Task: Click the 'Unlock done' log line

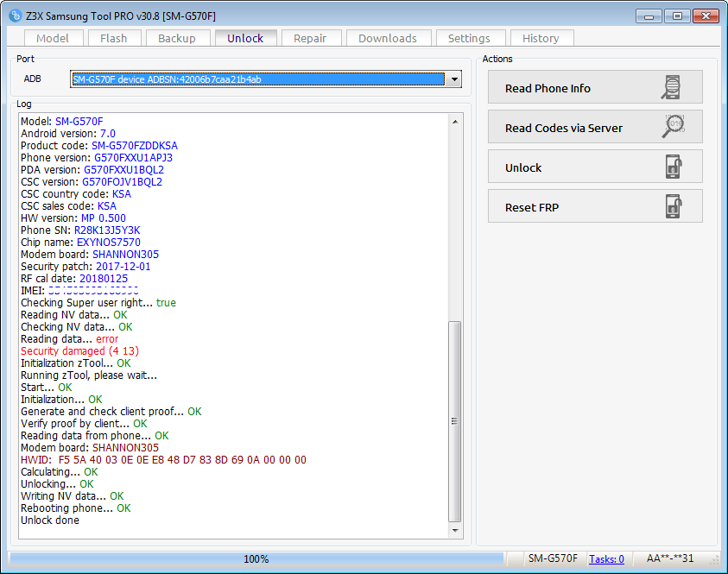Action: tap(50, 520)
